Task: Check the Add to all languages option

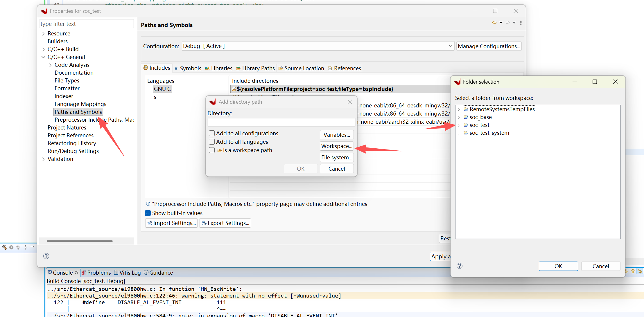Action: (212, 142)
